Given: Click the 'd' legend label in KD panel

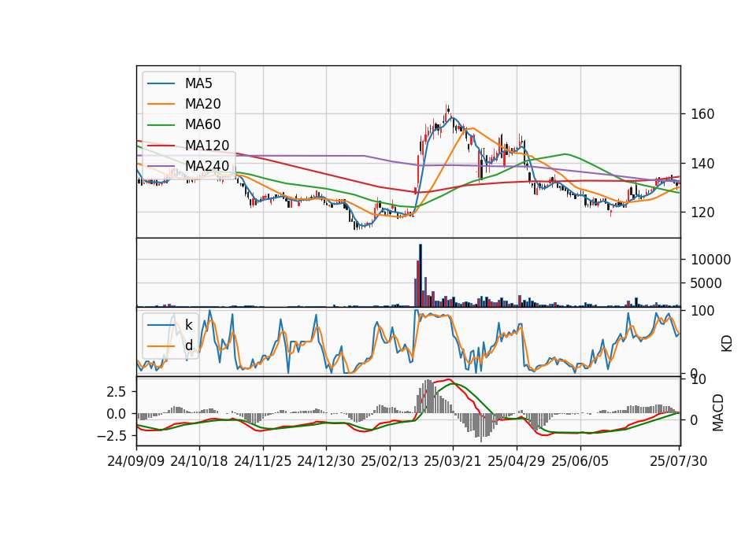Looking at the screenshot, I should pos(189,345).
